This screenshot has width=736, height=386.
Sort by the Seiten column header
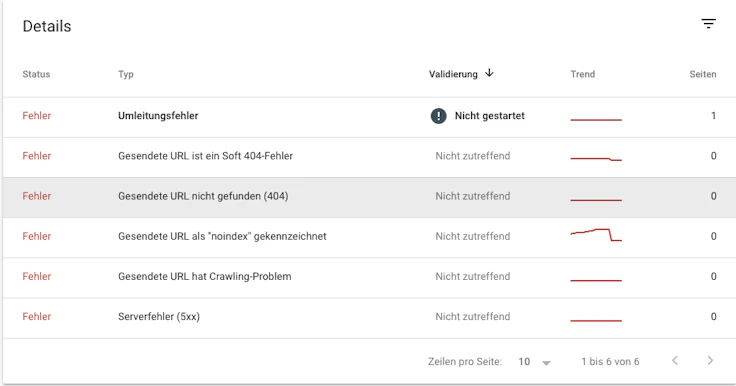[x=703, y=74]
